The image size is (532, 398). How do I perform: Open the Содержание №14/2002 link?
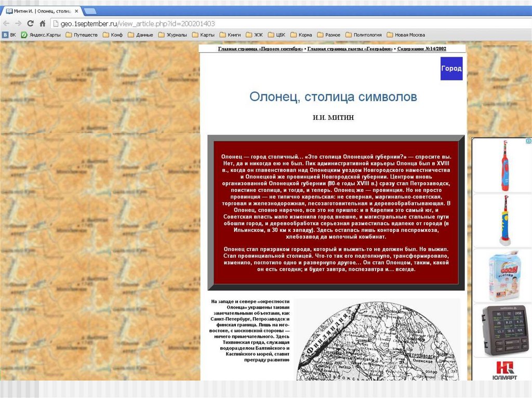tap(421, 49)
